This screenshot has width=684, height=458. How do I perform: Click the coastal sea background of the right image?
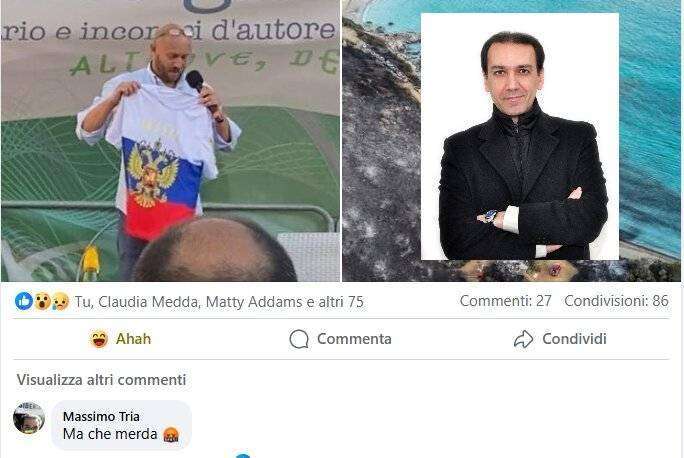pyautogui.click(x=650, y=131)
